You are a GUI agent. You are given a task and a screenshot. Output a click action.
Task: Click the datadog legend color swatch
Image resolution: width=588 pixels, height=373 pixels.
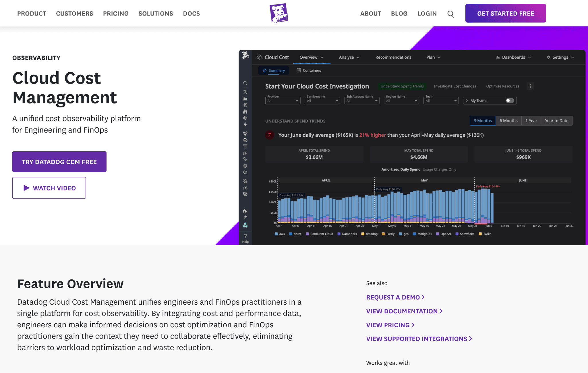click(x=363, y=234)
